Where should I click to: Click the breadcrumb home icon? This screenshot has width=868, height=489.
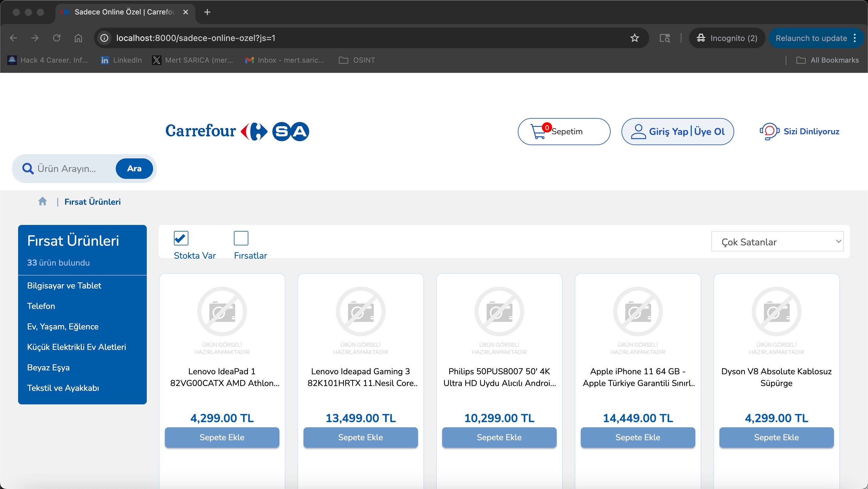point(42,201)
